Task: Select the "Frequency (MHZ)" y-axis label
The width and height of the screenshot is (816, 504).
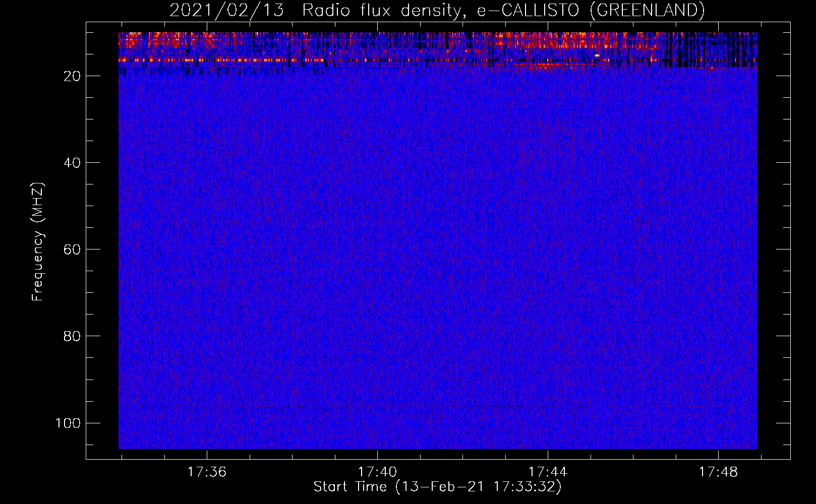Action: point(38,242)
